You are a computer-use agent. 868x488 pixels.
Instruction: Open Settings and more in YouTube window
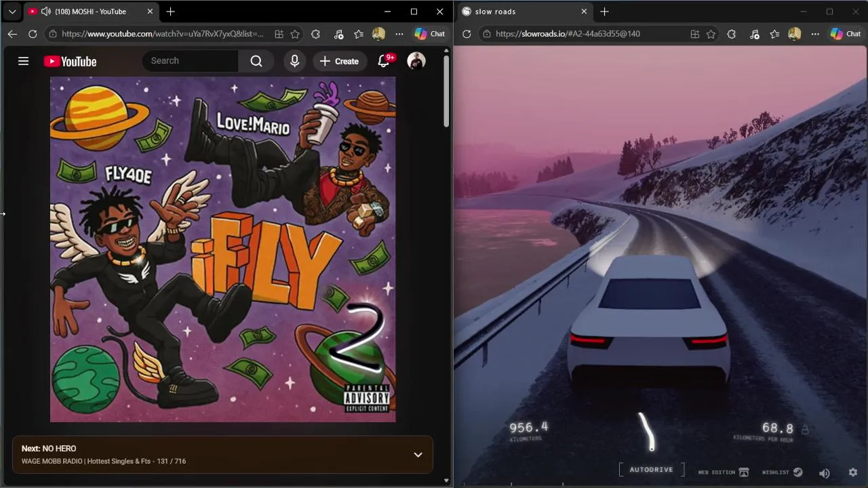click(x=399, y=34)
